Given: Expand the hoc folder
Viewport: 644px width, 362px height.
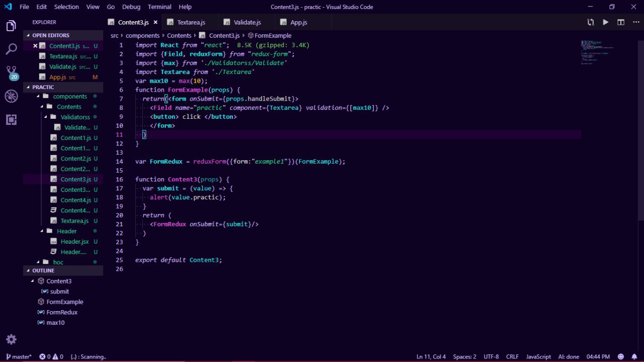Looking at the screenshot, I should click(x=58, y=262).
